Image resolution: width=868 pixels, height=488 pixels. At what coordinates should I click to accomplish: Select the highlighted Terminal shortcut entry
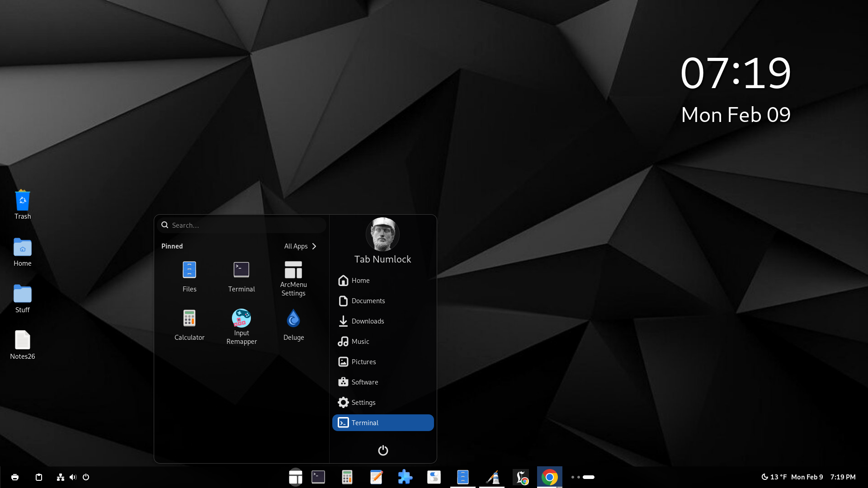pos(383,423)
